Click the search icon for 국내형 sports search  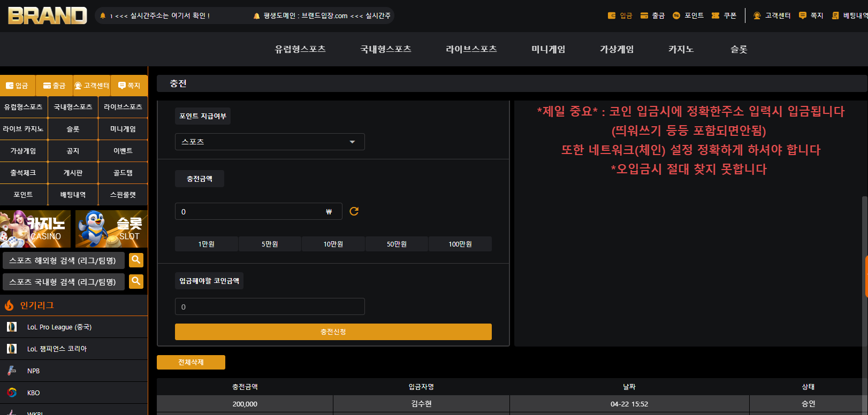[136, 281]
